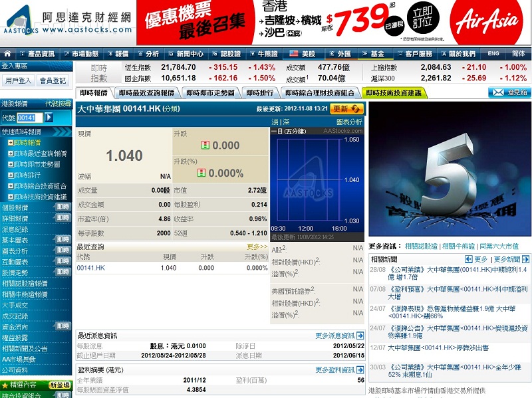Click the 相關牛熊證 link
Screen dimensions: 532x398
[x=458, y=247]
